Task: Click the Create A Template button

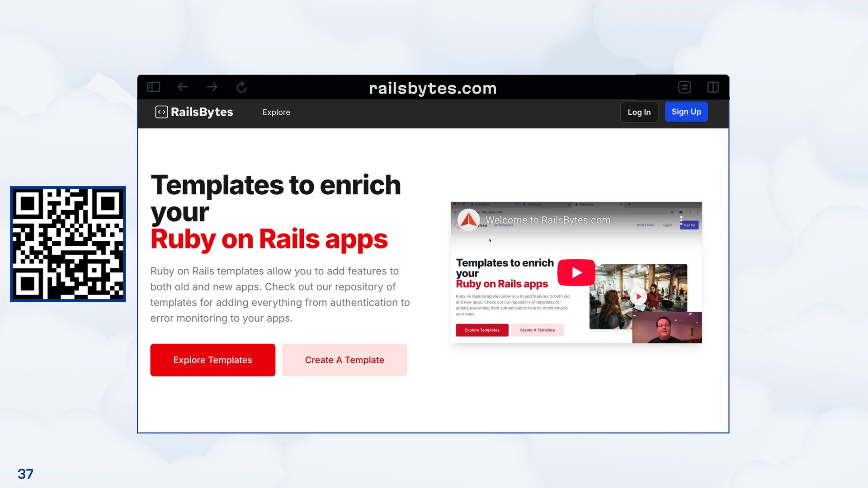Action: pyautogui.click(x=344, y=360)
